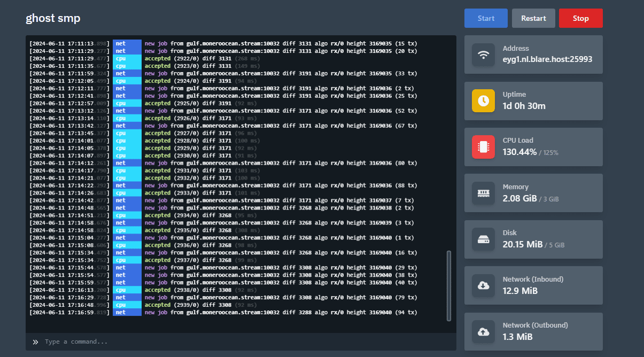Click the Disk drive icon
This screenshot has height=357, width=644.
[483, 239]
